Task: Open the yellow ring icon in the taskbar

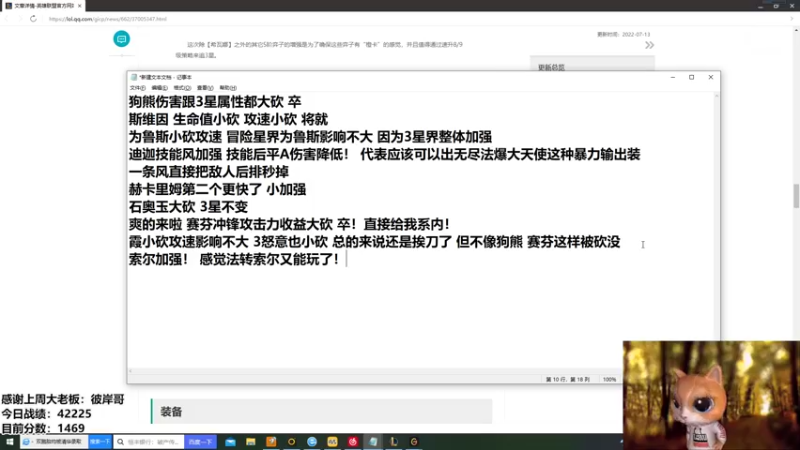Action: pos(291,442)
